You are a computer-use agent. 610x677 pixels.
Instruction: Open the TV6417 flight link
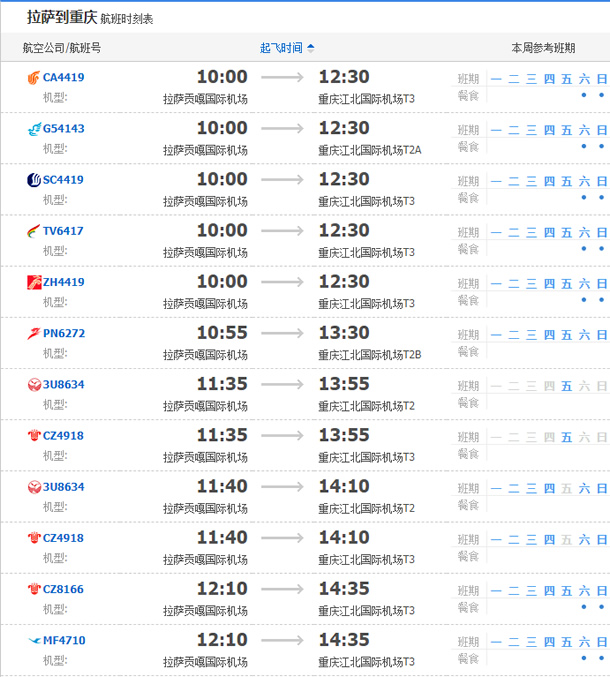pos(63,231)
